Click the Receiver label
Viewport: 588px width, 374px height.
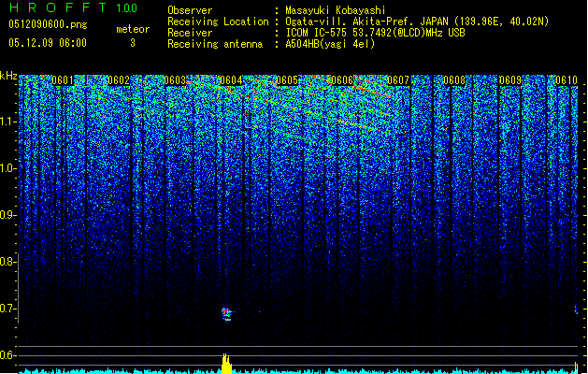[190, 33]
